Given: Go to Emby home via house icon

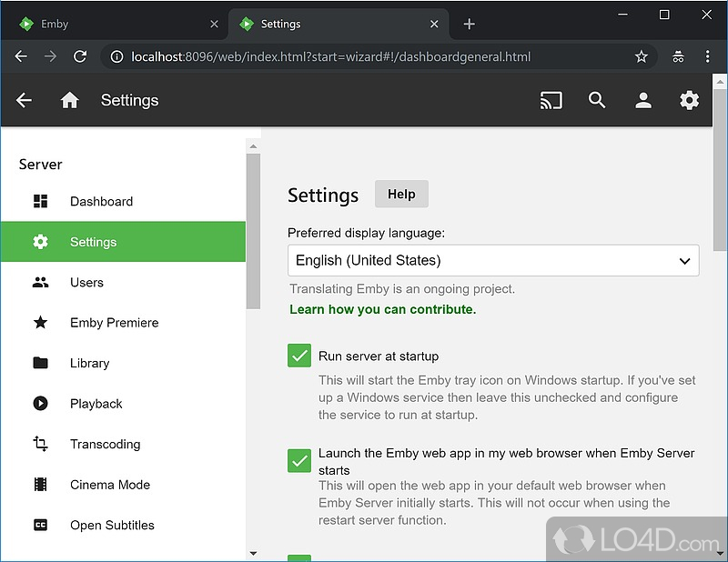Looking at the screenshot, I should pyautogui.click(x=70, y=100).
